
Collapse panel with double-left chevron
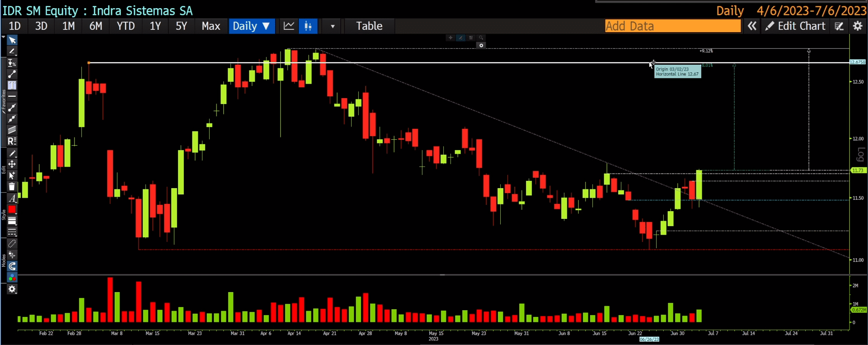pos(752,26)
